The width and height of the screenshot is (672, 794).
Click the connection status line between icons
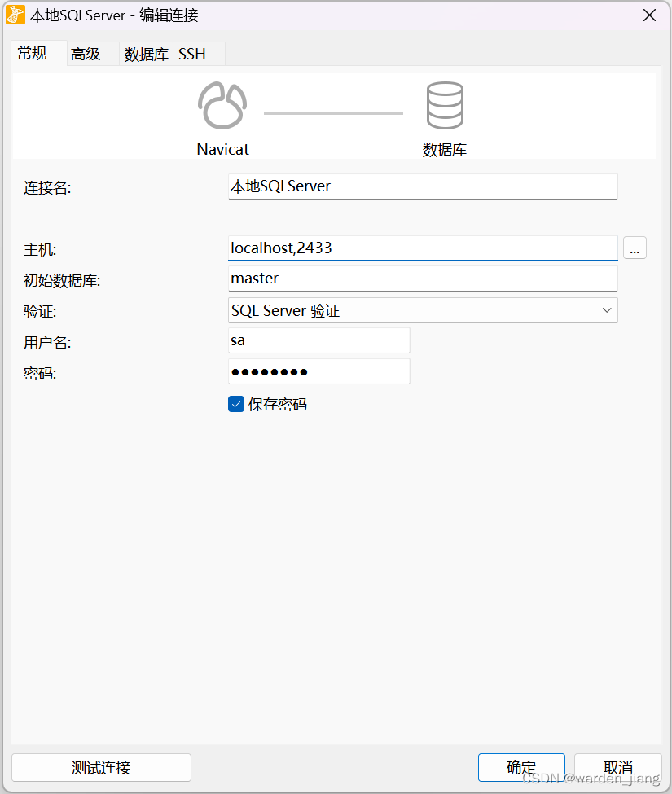point(333,112)
